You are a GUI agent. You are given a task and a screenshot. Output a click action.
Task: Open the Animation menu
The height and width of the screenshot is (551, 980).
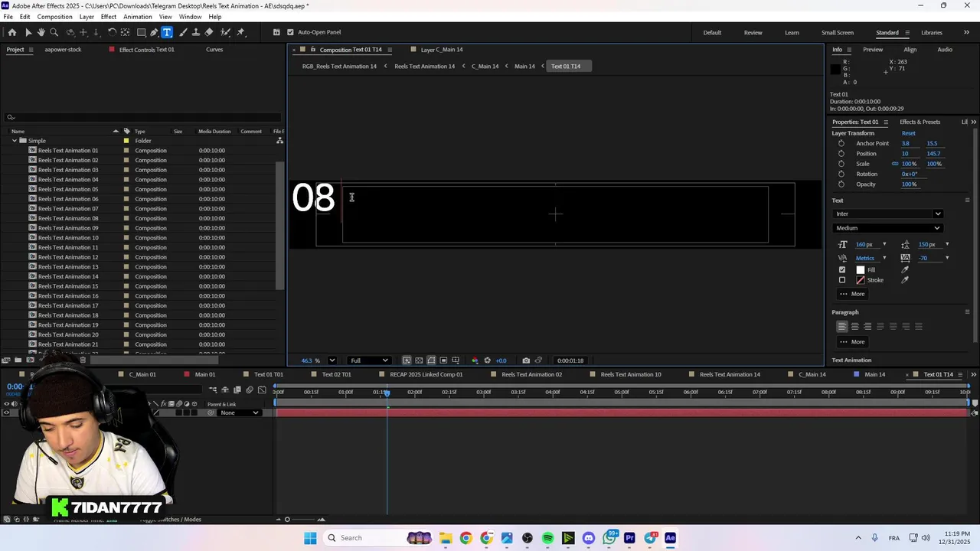click(137, 17)
